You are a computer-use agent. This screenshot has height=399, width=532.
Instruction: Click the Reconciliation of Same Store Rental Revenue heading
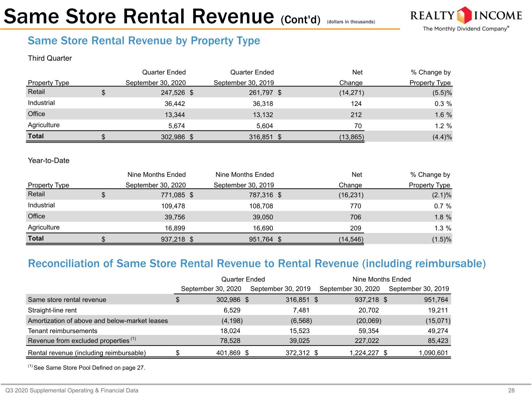257,264
